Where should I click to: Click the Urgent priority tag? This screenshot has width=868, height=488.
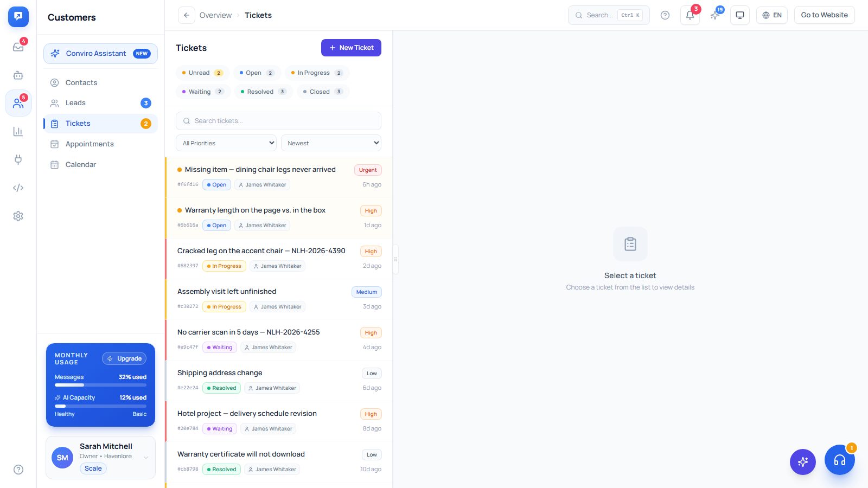(x=368, y=170)
